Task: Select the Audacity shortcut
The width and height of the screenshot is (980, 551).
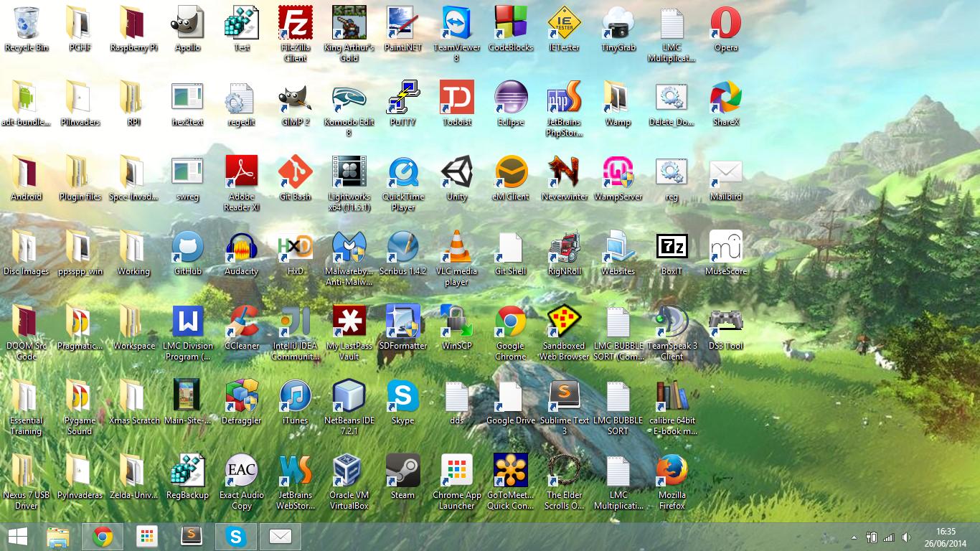Action: coord(241,253)
